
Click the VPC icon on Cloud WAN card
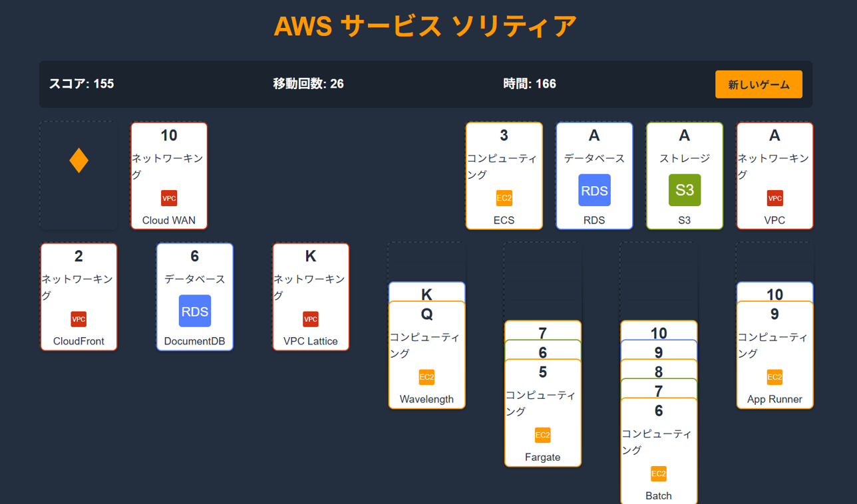[169, 198]
